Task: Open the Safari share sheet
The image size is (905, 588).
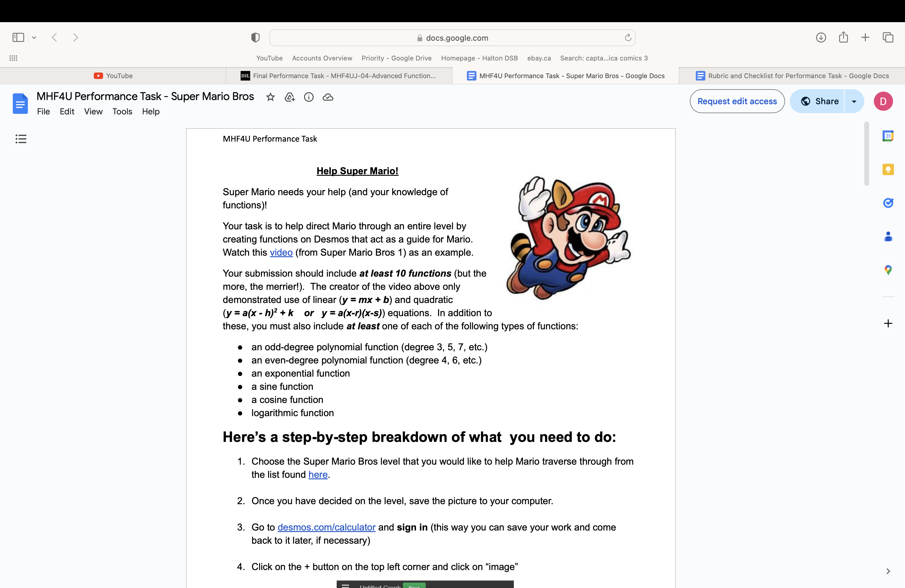Action: tap(843, 37)
